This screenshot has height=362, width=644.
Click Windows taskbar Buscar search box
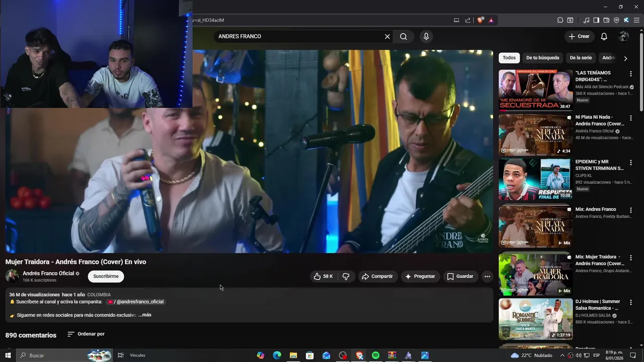tap(64, 355)
